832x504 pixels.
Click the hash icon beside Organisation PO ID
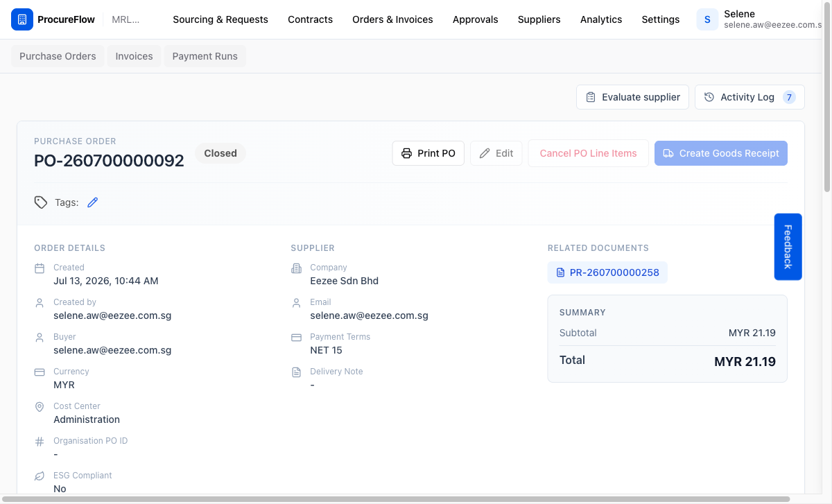40,441
